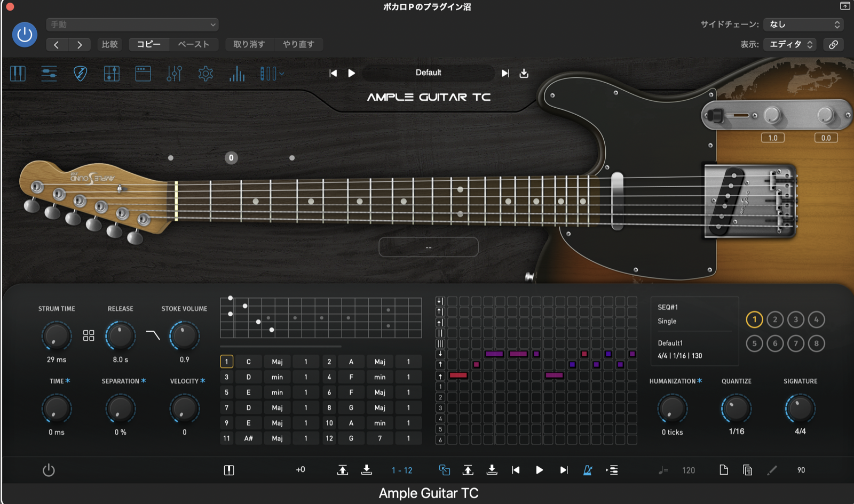Open chord type Maj for chord slot 1
854x504 pixels.
277,362
